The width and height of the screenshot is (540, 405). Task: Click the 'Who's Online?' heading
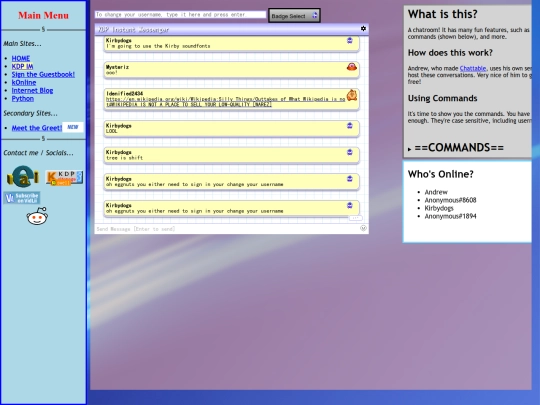click(441, 174)
